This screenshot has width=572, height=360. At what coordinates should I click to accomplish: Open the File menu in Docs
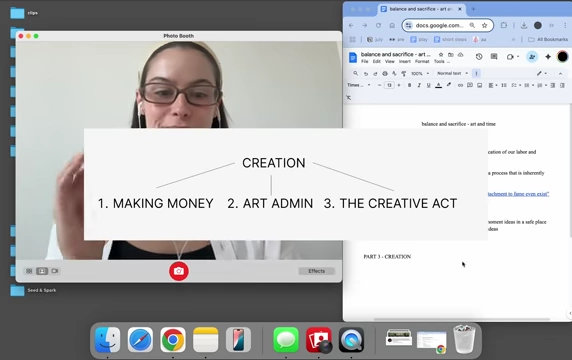(364, 62)
